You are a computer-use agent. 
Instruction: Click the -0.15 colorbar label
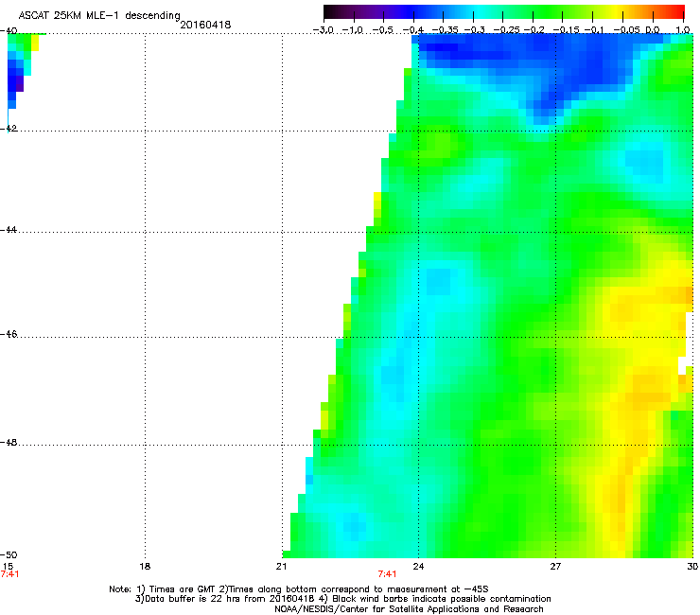point(566,30)
